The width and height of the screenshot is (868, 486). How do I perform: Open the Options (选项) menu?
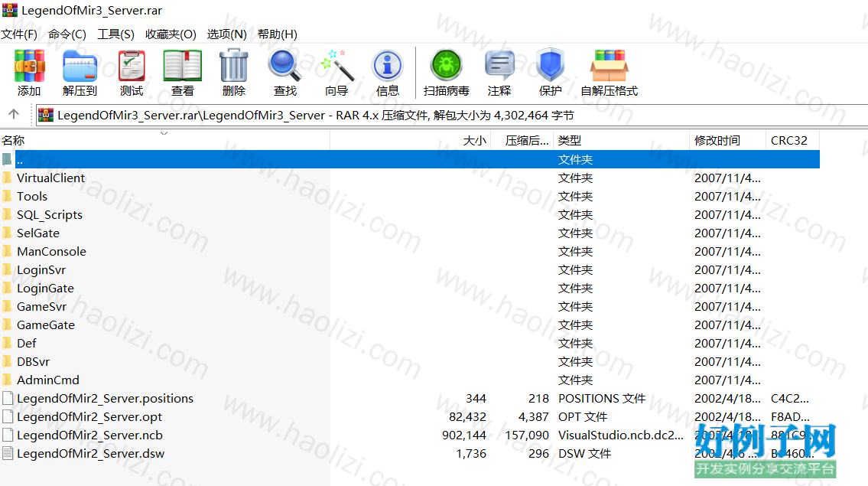tap(226, 34)
